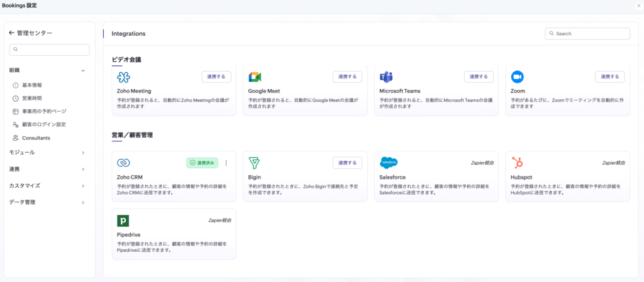Open Zoho CRM three-dot options menu
Viewport: 644px width, 282px height.
[x=226, y=163]
